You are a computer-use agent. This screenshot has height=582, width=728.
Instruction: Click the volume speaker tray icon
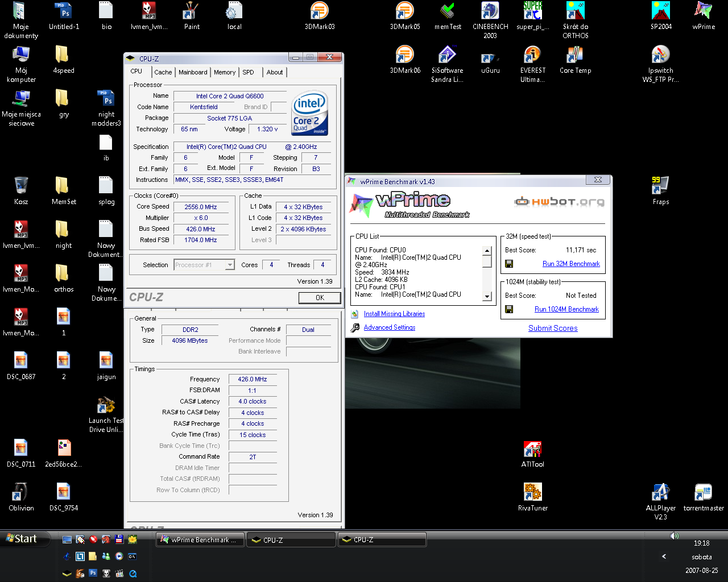pos(675,536)
